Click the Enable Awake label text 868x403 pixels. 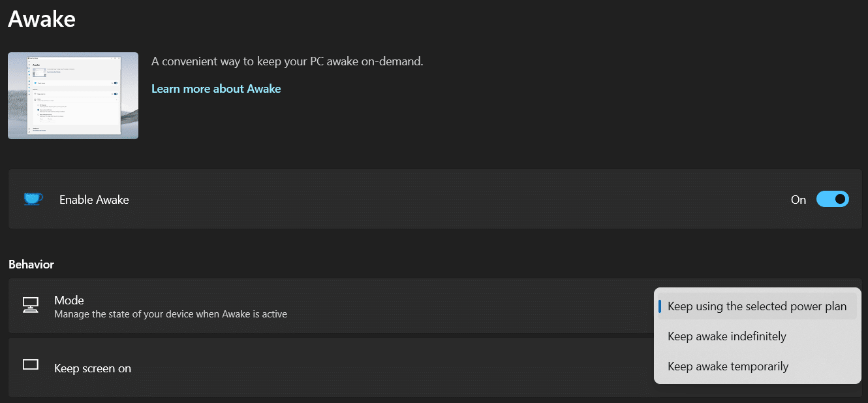point(94,200)
